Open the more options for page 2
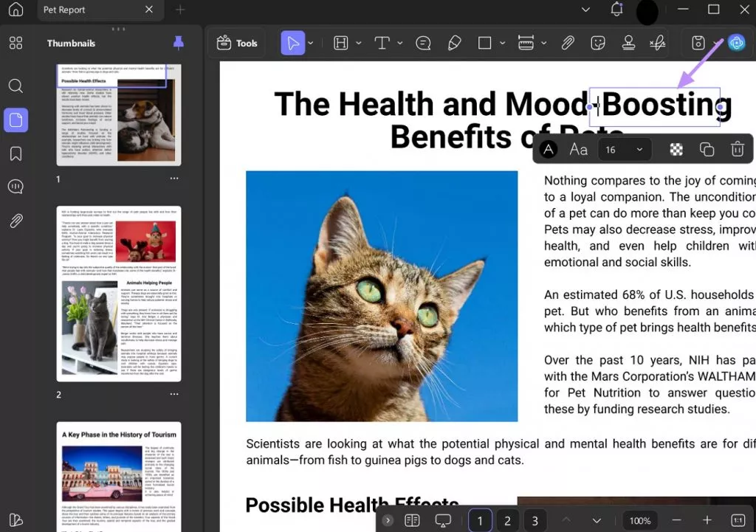The width and height of the screenshot is (756, 532). point(174,394)
